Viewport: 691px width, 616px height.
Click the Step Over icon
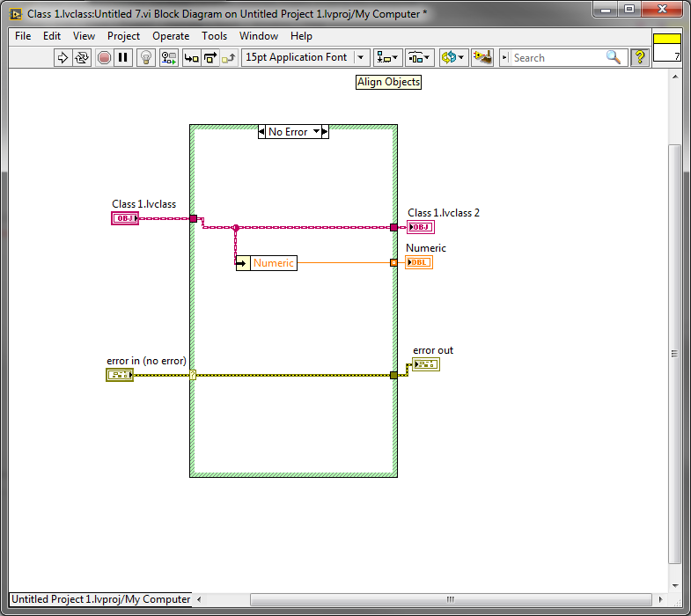pyautogui.click(x=210, y=57)
